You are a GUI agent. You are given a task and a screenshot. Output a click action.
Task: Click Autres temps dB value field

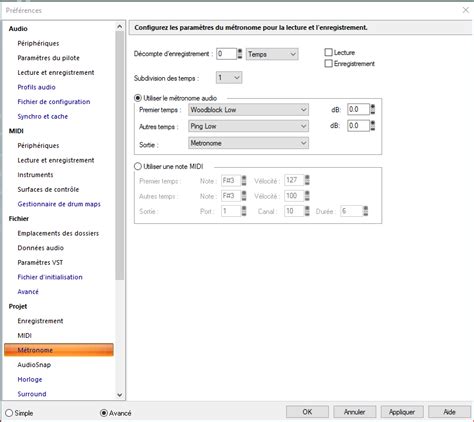tap(358, 126)
